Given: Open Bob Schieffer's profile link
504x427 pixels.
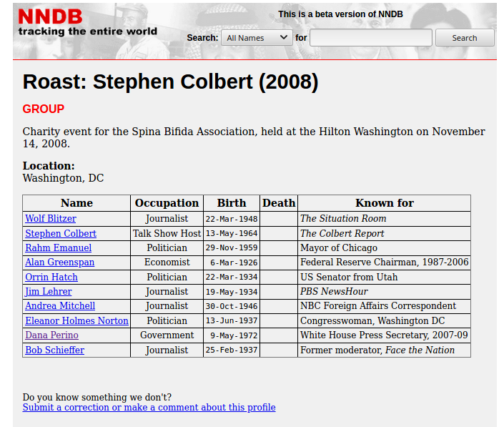Looking at the screenshot, I should 55,350.
